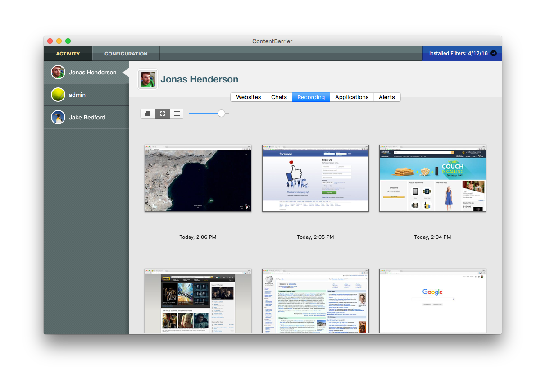545x392 pixels.
Task: Open the Facebook screenshot from 2:05 PM
Action: coord(315,178)
